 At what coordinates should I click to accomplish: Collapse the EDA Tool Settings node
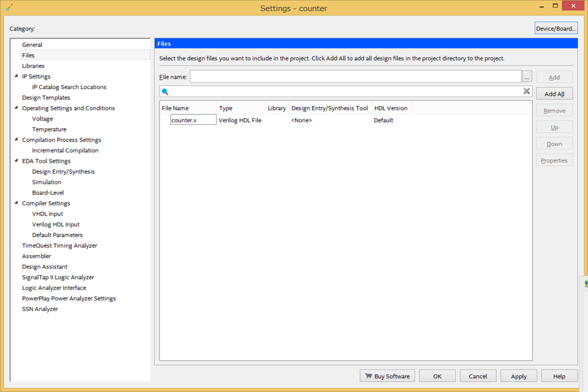pos(16,160)
